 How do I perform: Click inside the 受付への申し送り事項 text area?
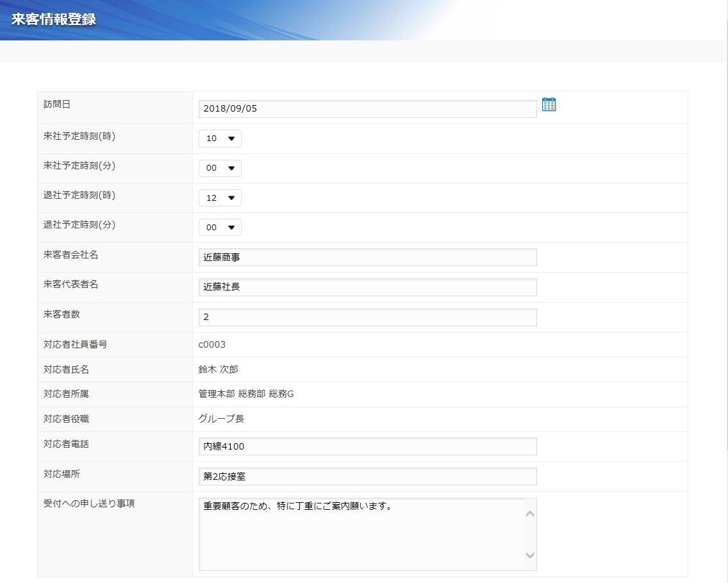[361, 534]
